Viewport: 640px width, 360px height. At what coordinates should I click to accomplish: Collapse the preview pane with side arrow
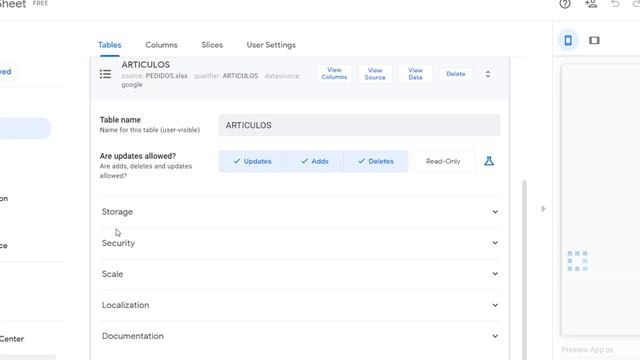(543, 209)
